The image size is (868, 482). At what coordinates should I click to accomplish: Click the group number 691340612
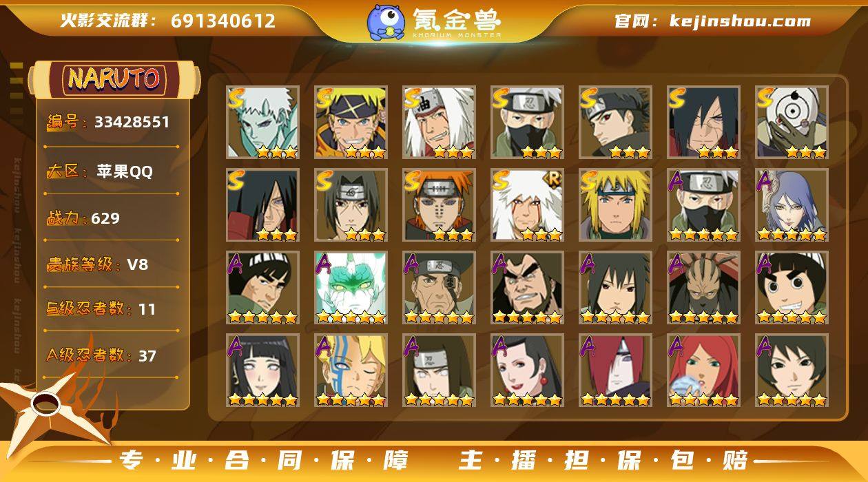pyautogui.click(x=223, y=21)
